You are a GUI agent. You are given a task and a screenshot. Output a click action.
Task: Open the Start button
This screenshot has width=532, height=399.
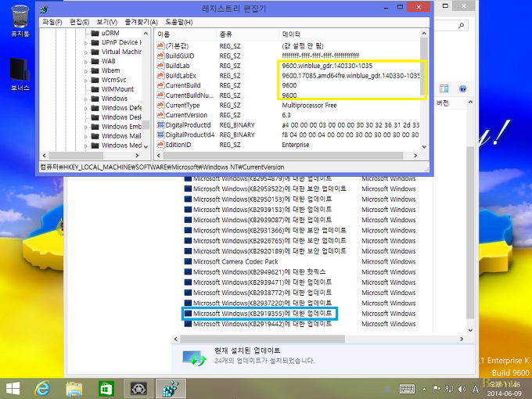[13, 389]
